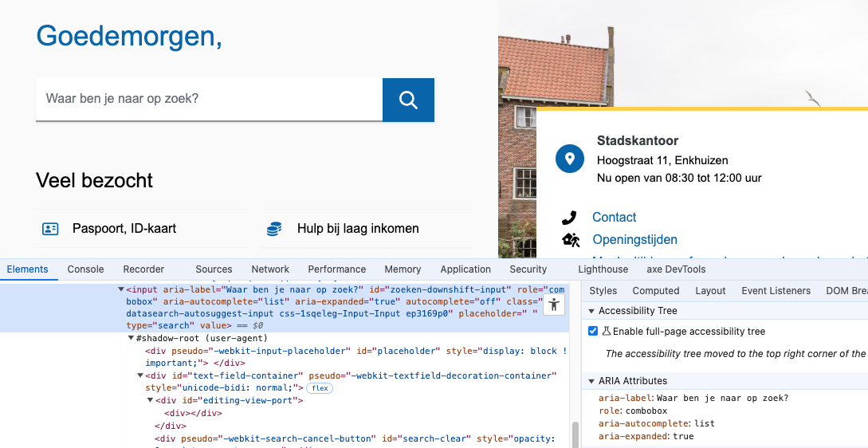Open the Recorder tab

point(143,269)
